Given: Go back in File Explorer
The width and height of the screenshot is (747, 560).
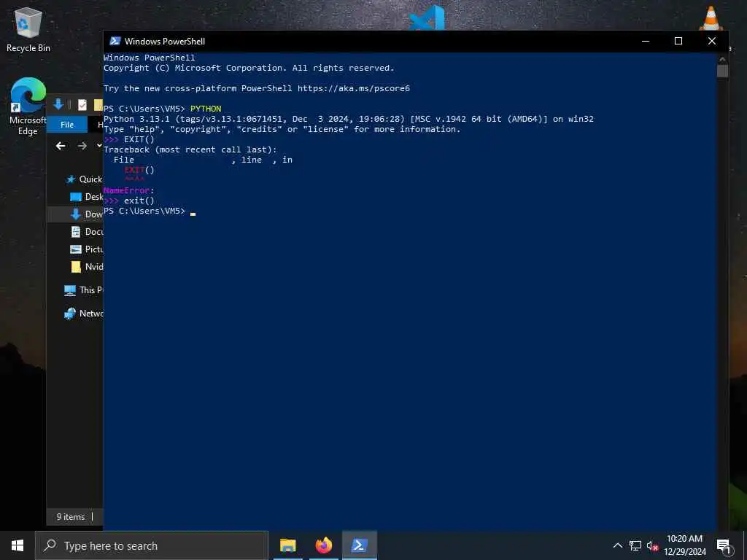Looking at the screenshot, I should click(61, 146).
